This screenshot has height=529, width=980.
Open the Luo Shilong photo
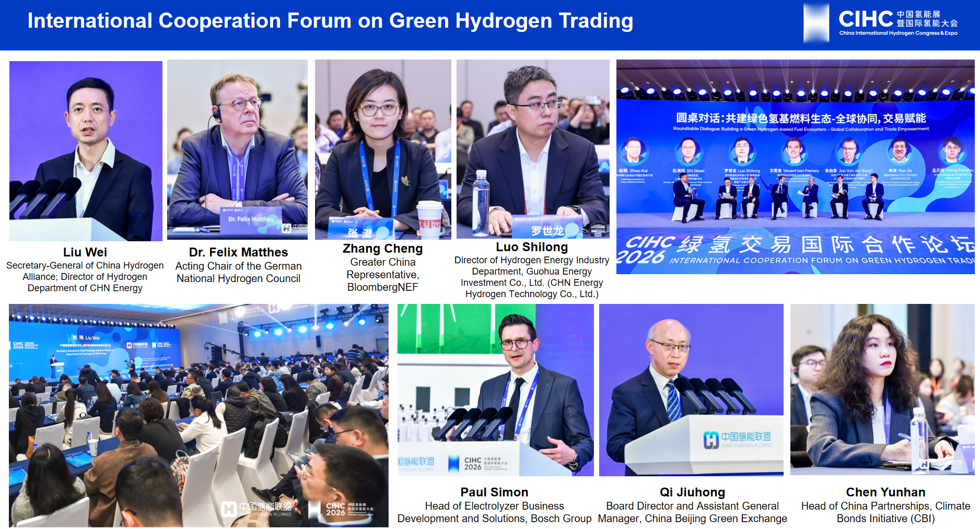click(x=533, y=149)
